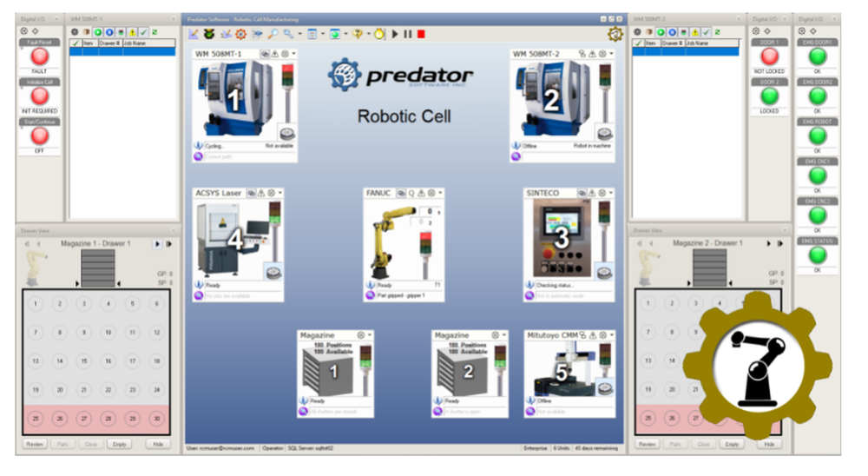The height and width of the screenshot is (476, 868).
Task: Click the red Stop button in main toolbar
Action: pyautogui.click(x=421, y=34)
